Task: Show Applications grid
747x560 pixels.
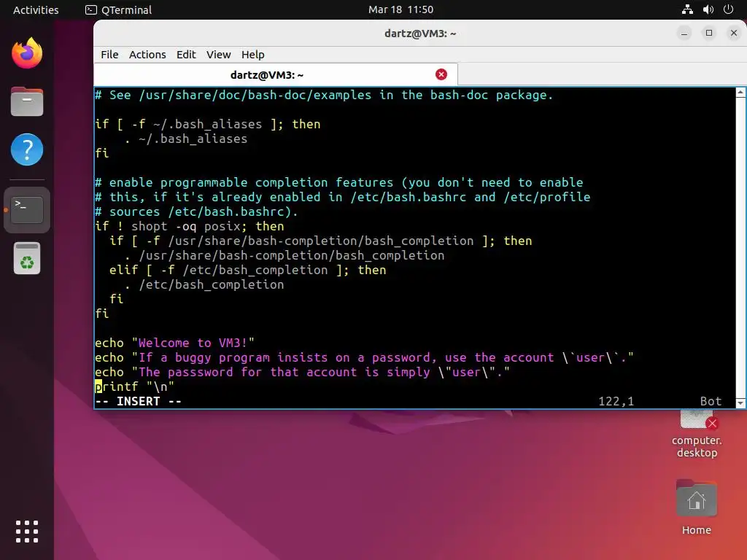Action: (27, 532)
